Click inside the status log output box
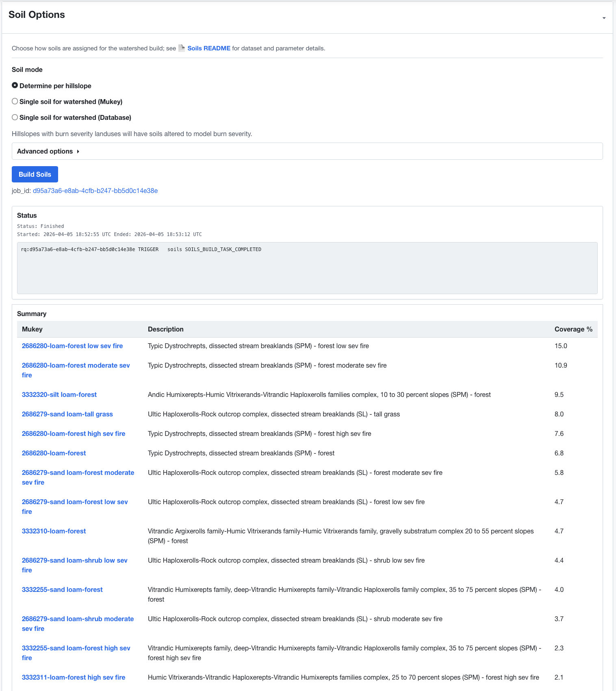The width and height of the screenshot is (616, 691). pyautogui.click(x=307, y=268)
